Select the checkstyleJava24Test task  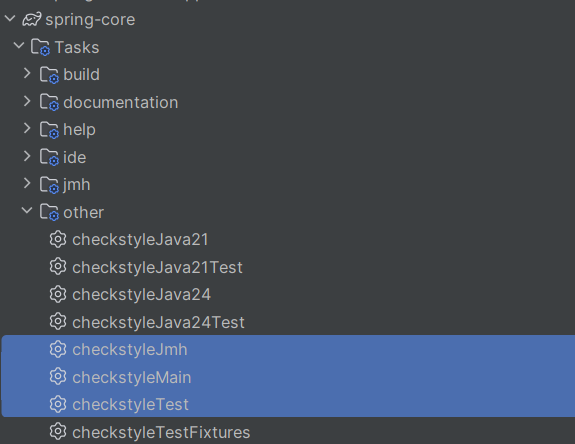click(158, 322)
